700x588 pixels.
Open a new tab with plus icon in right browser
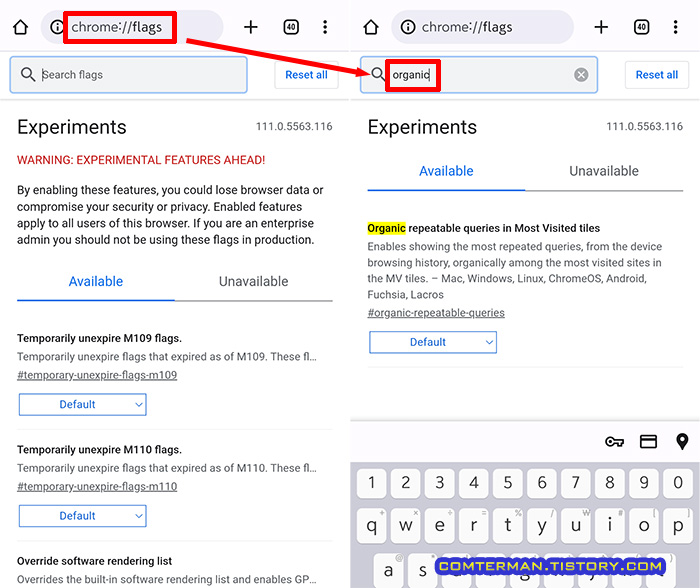[601, 27]
